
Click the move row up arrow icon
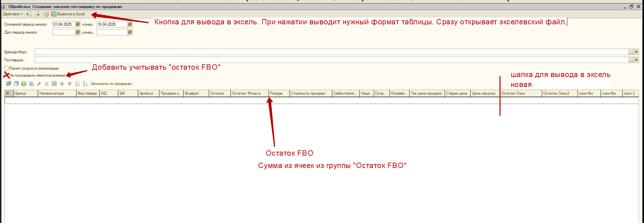(x=62, y=84)
